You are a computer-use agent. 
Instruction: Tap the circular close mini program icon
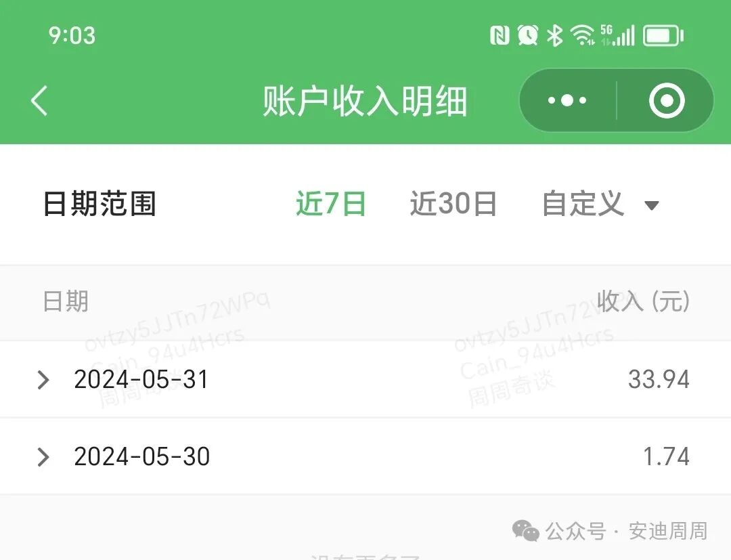[x=667, y=100]
